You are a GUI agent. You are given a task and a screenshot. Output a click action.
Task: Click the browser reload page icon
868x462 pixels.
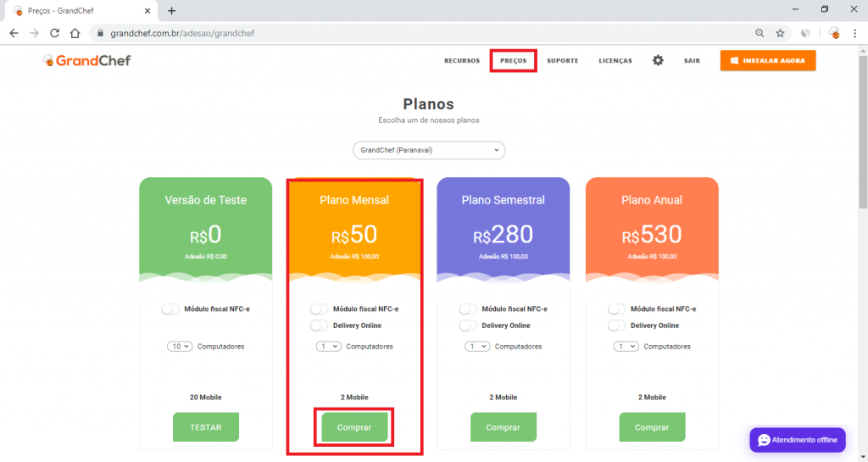(x=54, y=33)
